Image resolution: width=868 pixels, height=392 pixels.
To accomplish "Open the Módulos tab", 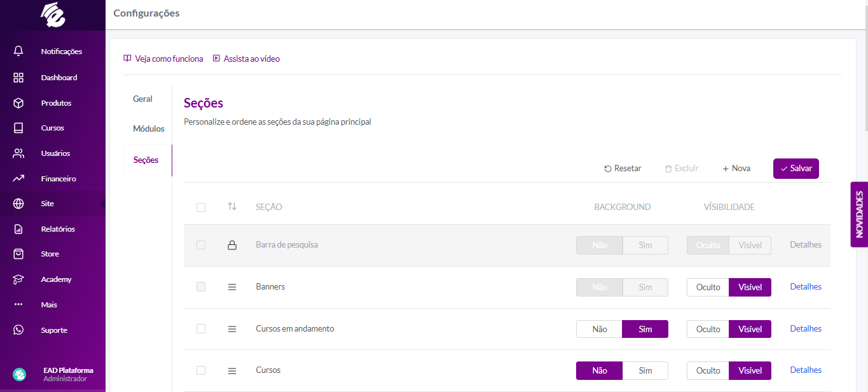I will [x=148, y=129].
